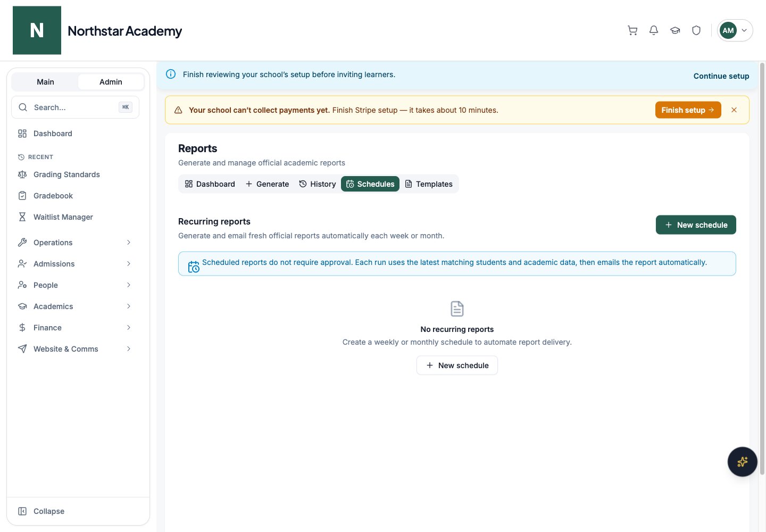Click the green New schedule button

coord(696,225)
